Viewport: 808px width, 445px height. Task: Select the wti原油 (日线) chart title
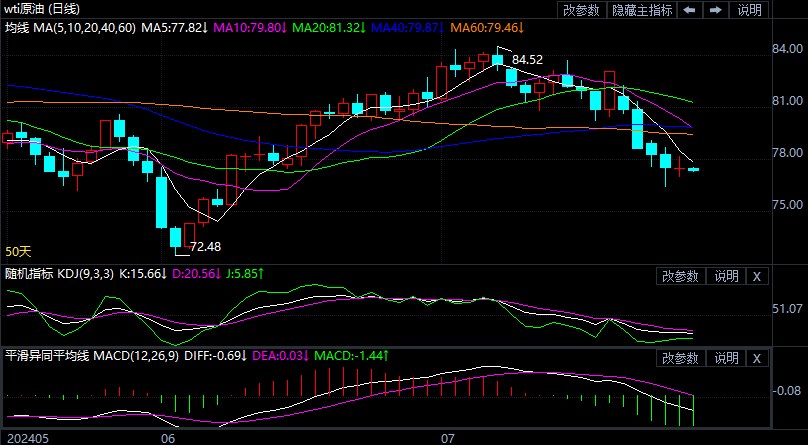tap(42, 9)
